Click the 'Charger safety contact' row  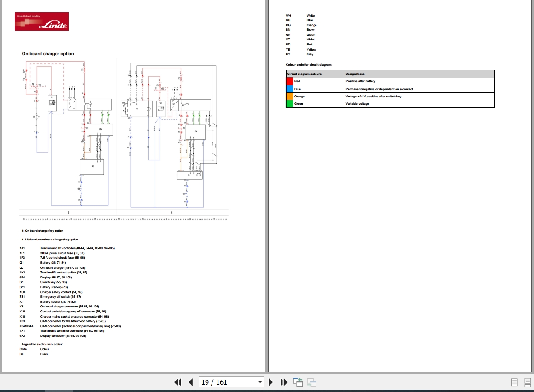(51, 292)
